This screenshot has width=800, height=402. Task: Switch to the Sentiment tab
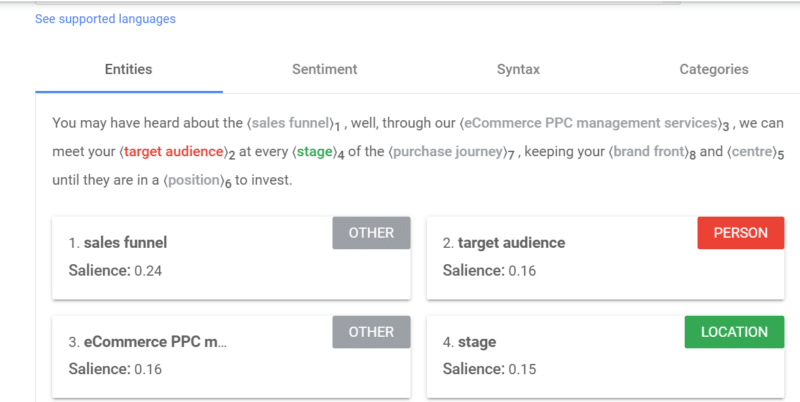click(324, 70)
